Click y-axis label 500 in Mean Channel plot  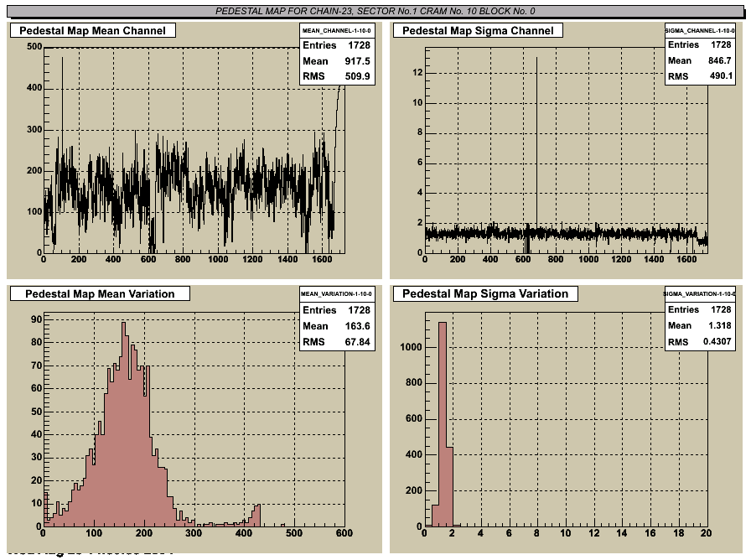[x=34, y=46]
